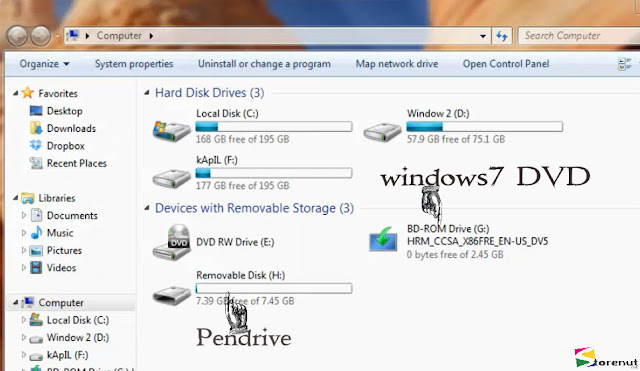The width and height of the screenshot is (640, 371).
Task: Click the Window 2 (D:) name label
Action: pyautogui.click(x=438, y=113)
